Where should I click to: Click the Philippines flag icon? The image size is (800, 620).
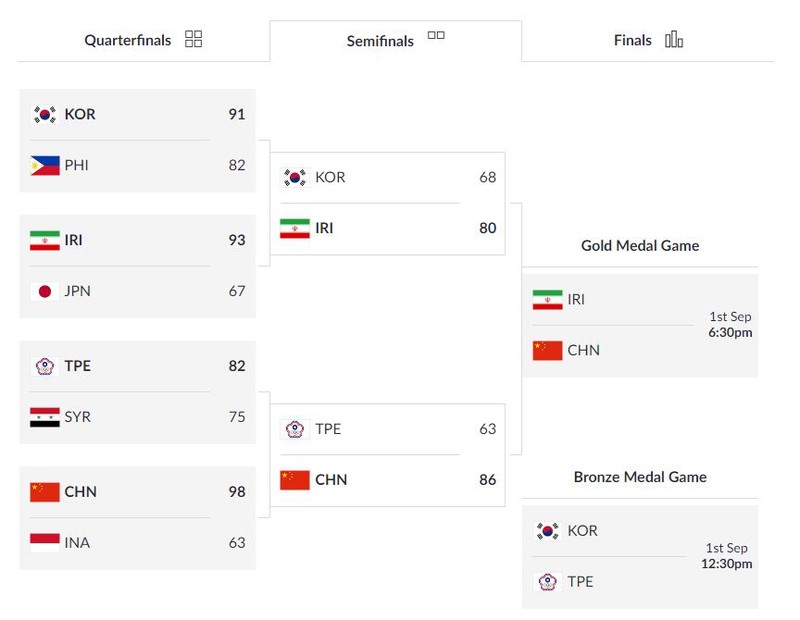[45, 165]
